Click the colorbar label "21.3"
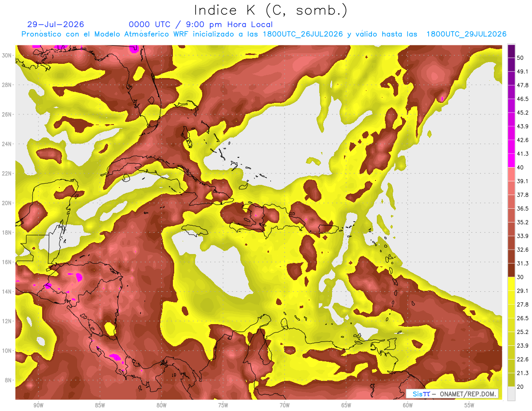 [522, 373]
